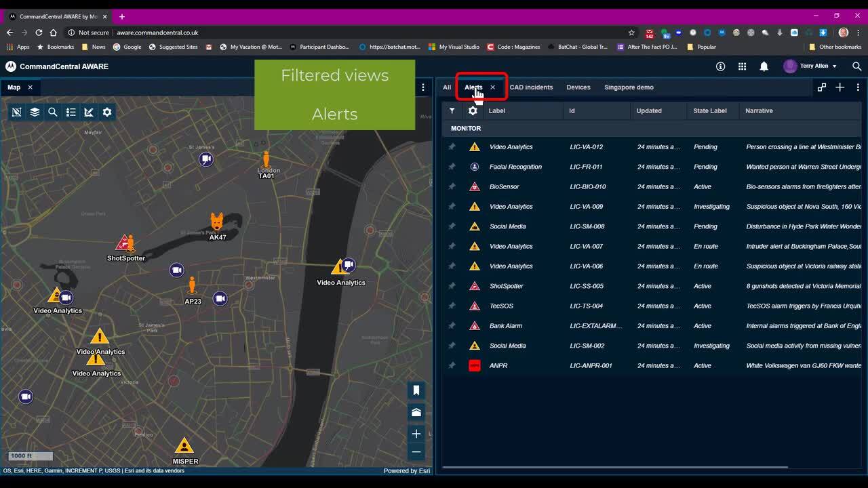Pin the ANPR alert row

pyautogui.click(x=452, y=366)
